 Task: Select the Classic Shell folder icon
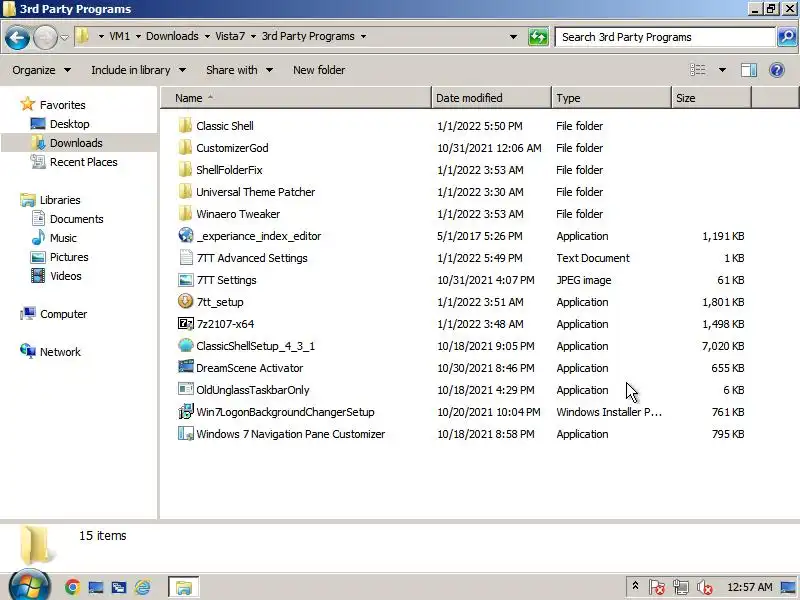(x=185, y=126)
